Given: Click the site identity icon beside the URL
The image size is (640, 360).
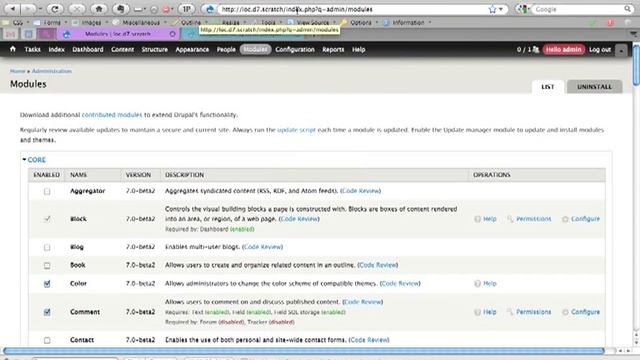Looking at the screenshot, I should pyautogui.click(x=209, y=9).
